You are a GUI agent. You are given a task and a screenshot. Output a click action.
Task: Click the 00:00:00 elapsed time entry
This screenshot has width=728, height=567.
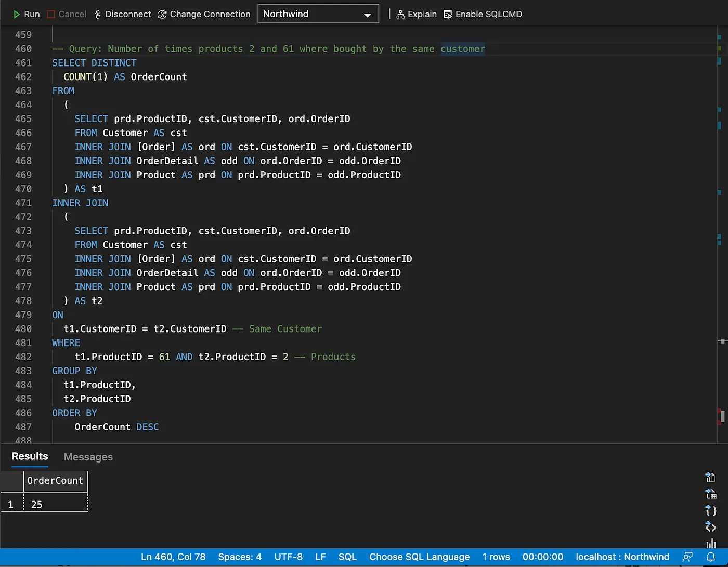(x=543, y=557)
